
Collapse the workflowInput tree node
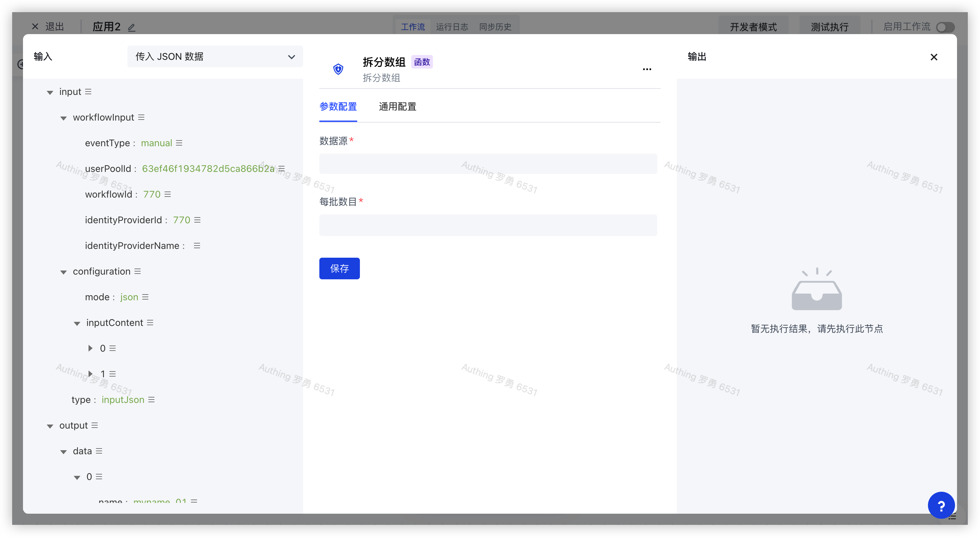click(x=64, y=118)
